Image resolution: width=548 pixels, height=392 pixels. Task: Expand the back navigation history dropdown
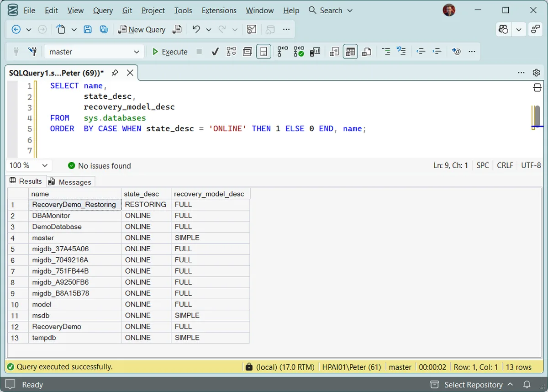(x=29, y=29)
